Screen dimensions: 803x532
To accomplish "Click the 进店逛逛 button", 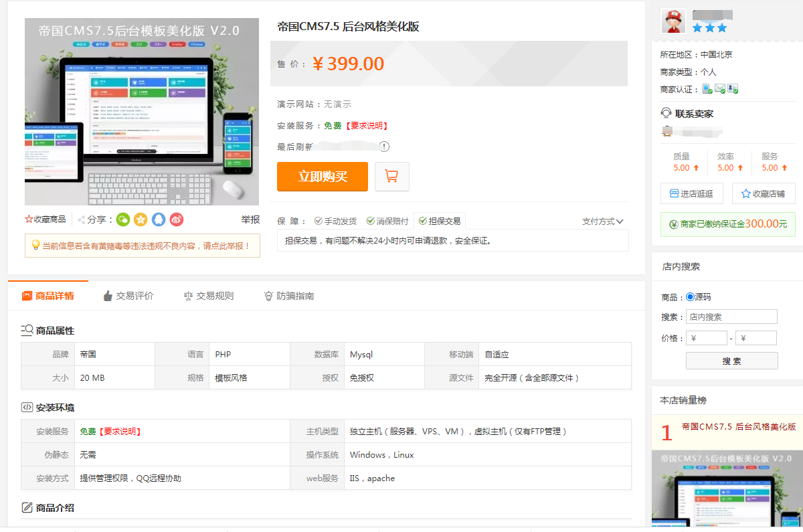I will 692,193.
